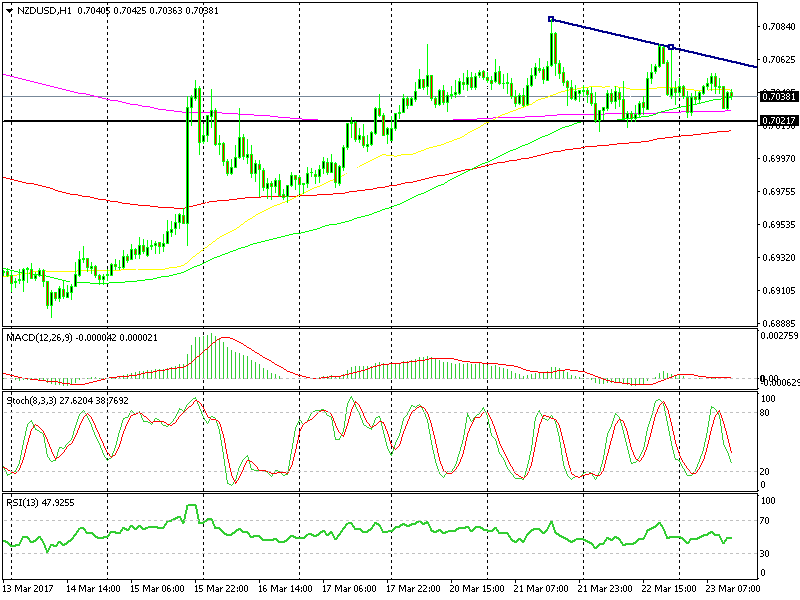Click the 23 Mar 07:00 time axis label

pyautogui.click(x=733, y=588)
